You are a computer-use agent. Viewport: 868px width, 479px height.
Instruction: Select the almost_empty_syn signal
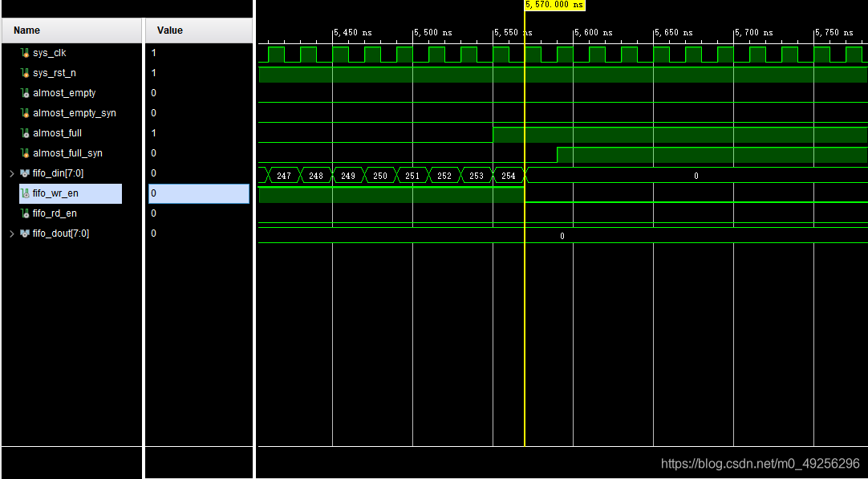74,113
